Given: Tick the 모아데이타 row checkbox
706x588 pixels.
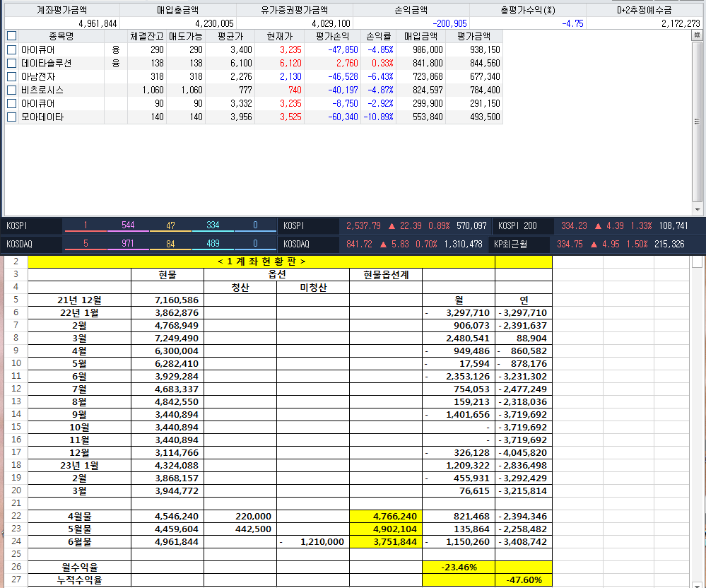Looking at the screenshot, I should point(11,117).
